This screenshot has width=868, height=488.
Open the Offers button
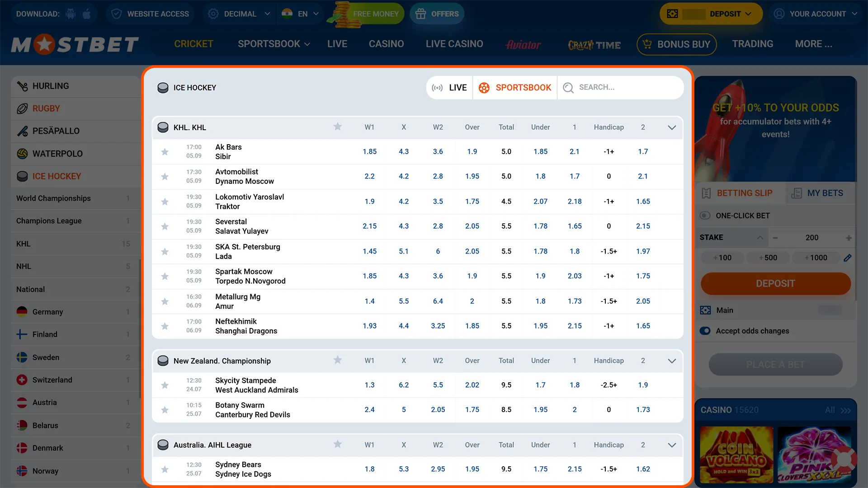pyautogui.click(x=437, y=14)
